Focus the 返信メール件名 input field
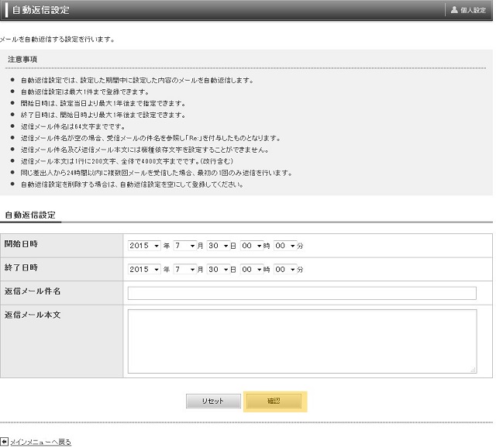The image size is (496, 448). pyautogui.click(x=302, y=293)
